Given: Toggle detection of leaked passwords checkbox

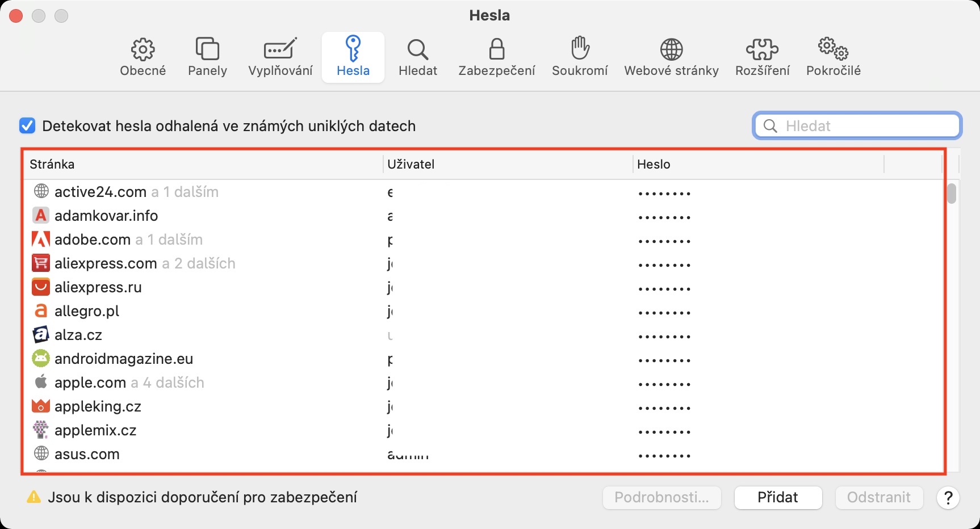Looking at the screenshot, I should tap(27, 125).
